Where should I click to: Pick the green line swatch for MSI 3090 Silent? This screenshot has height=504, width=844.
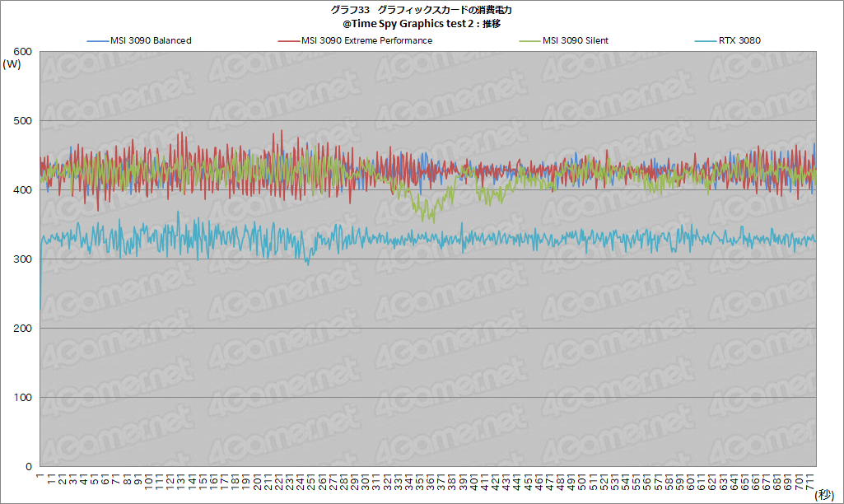click(x=529, y=40)
